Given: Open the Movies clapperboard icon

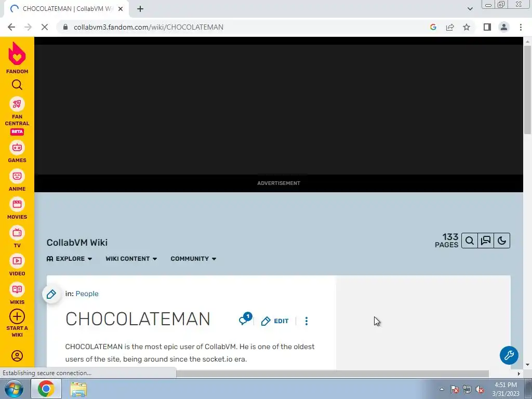Looking at the screenshot, I should (17, 204).
